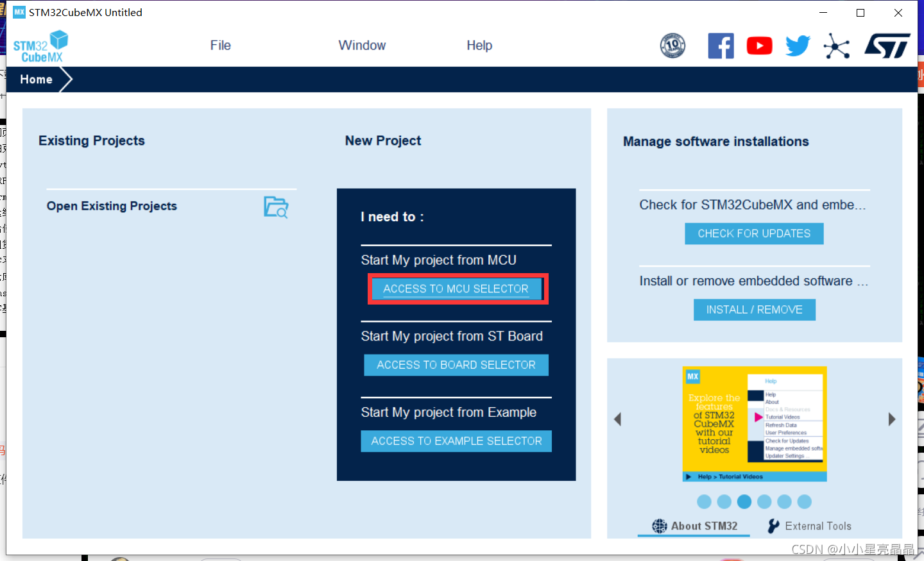Click 'Start My project from MCU' text
The height and width of the screenshot is (561, 924).
[x=438, y=260]
